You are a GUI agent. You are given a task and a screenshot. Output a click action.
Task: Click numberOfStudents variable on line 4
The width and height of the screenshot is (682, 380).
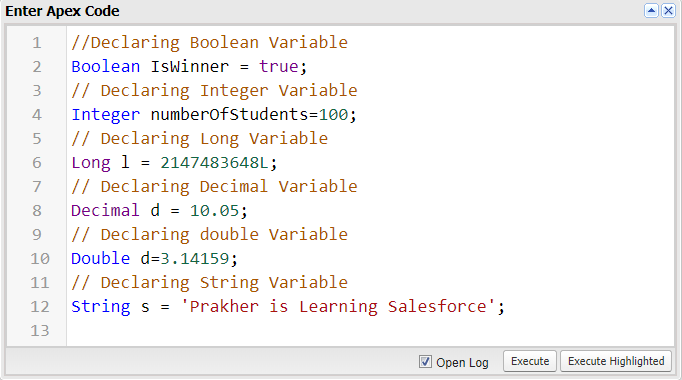(229, 114)
